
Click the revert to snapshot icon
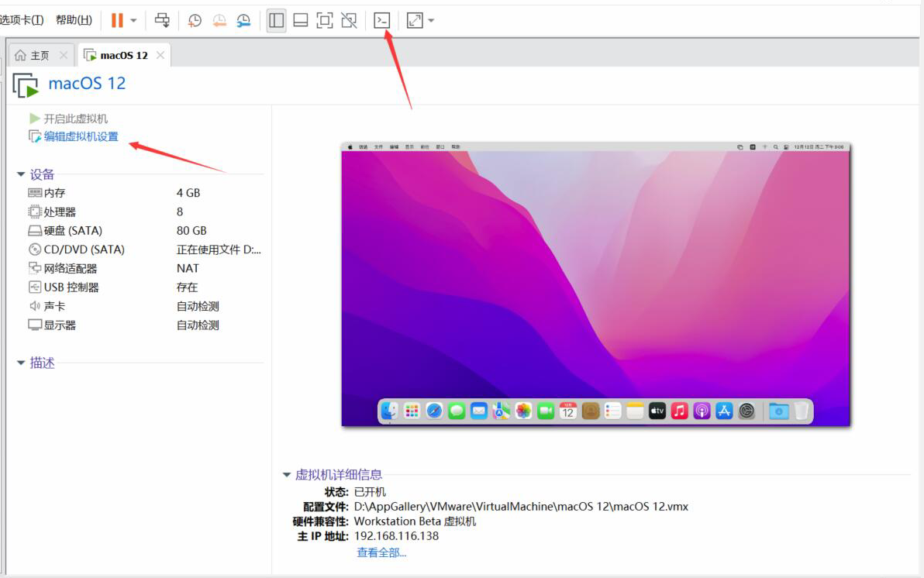pos(219,21)
